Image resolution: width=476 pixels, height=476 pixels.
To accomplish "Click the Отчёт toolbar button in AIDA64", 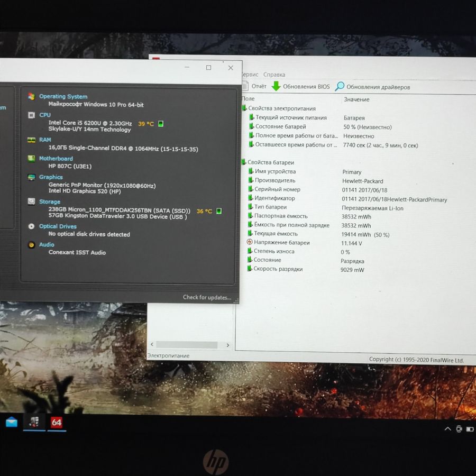I will pyautogui.click(x=255, y=86).
